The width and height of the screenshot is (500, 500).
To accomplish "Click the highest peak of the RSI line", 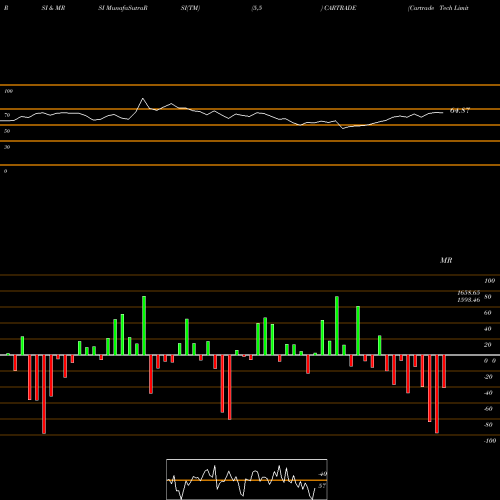I will 143,99.
